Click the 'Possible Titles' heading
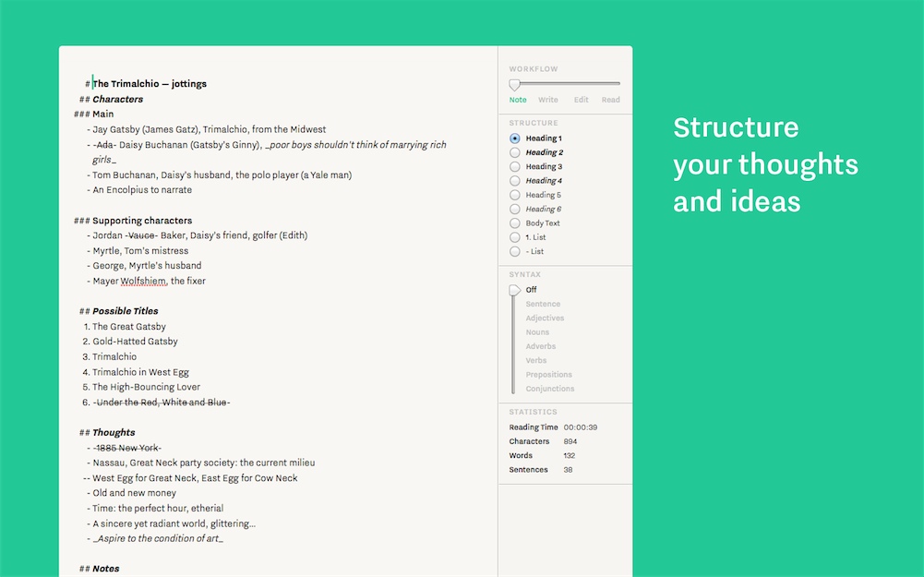 [125, 311]
